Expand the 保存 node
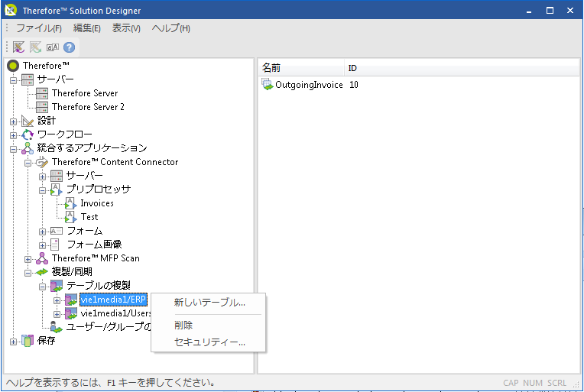584x392 pixels. [14, 342]
